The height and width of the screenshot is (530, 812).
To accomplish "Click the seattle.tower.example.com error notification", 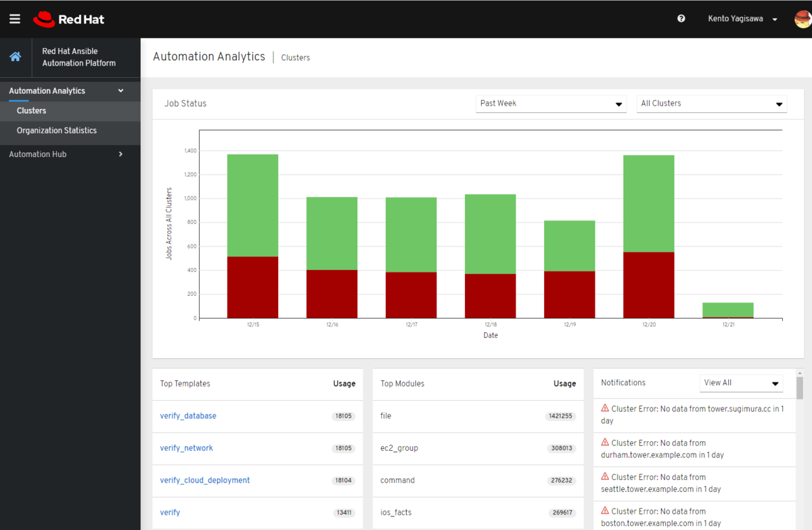I will pos(695,483).
